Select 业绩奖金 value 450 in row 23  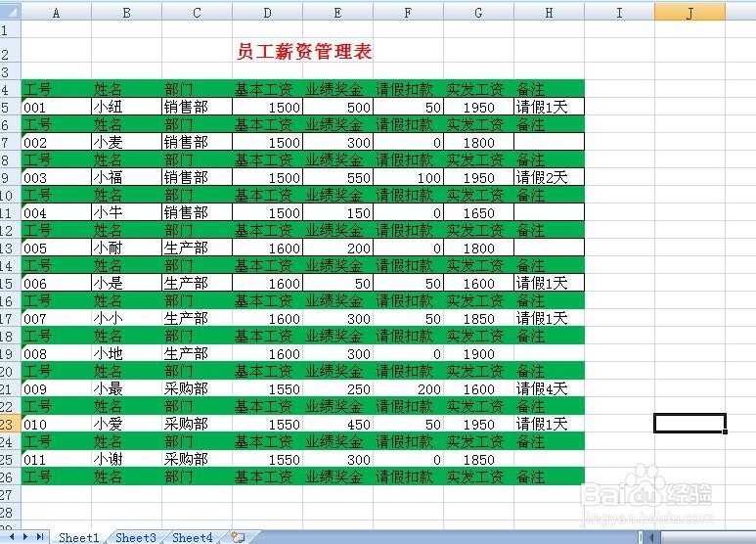coord(338,424)
